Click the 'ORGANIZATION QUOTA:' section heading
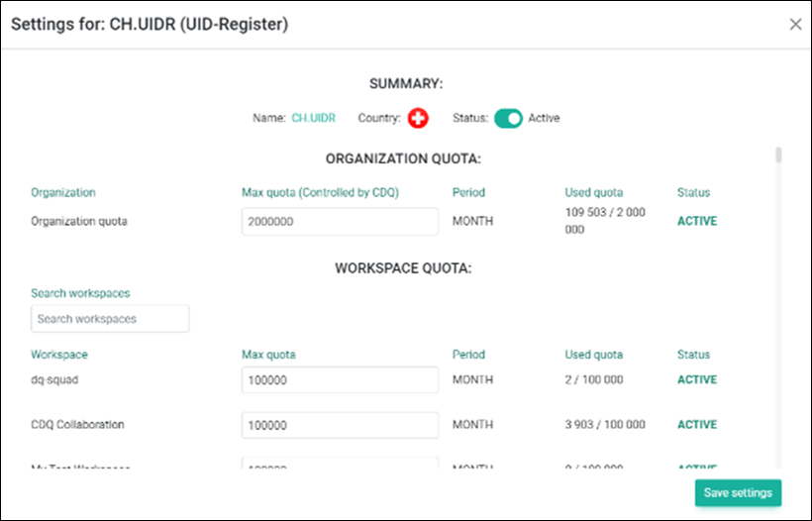The height and width of the screenshot is (521, 812). [x=403, y=158]
